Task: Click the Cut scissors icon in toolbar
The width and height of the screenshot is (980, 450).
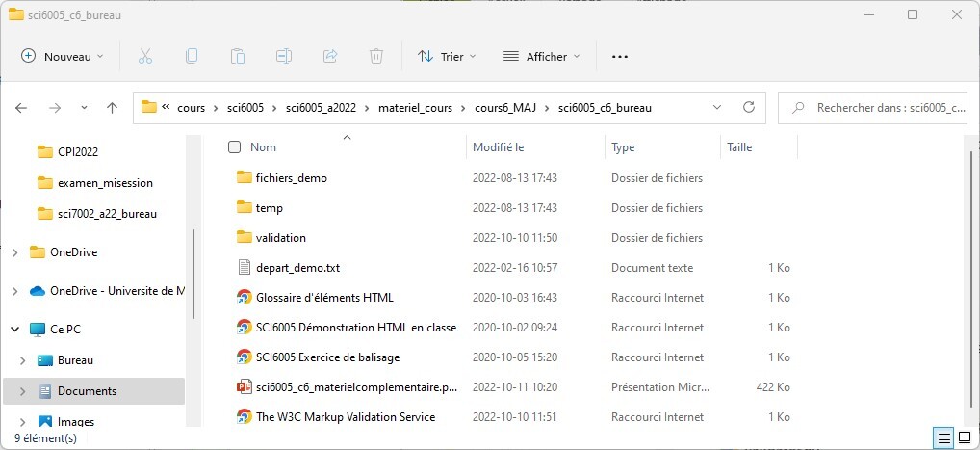Action: 145,57
